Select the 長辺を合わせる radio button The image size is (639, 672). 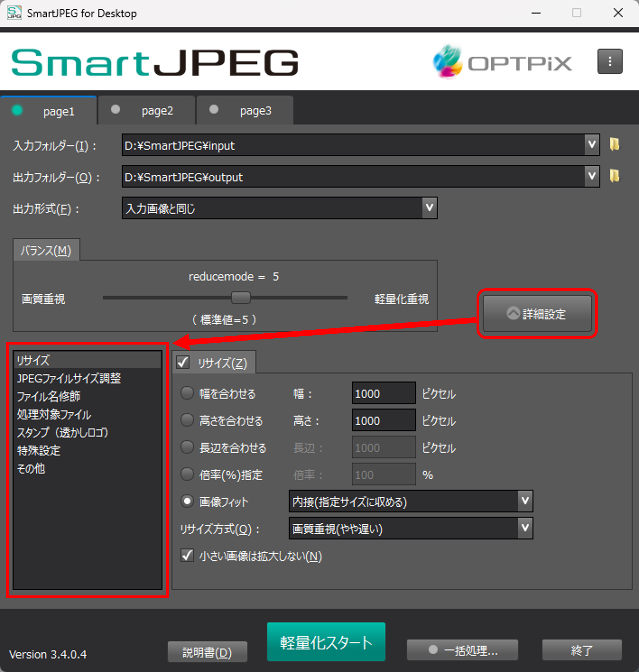187,447
